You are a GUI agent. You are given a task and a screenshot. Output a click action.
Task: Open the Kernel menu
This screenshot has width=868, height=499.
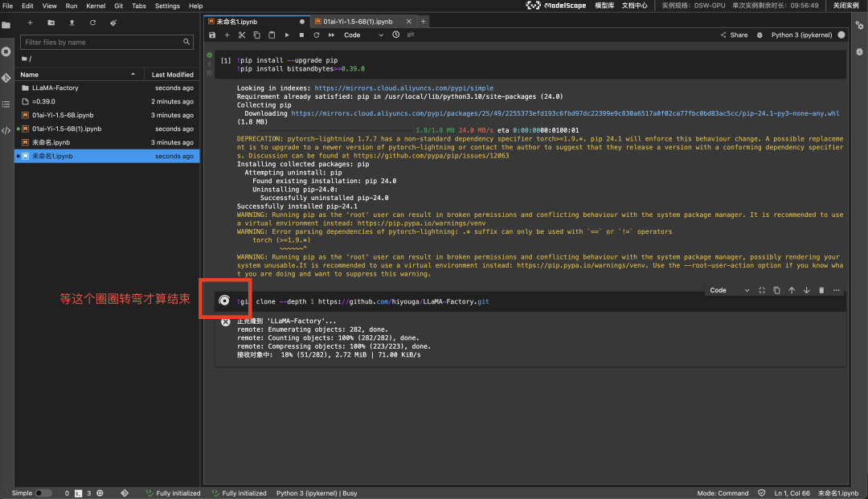point(96,6)
